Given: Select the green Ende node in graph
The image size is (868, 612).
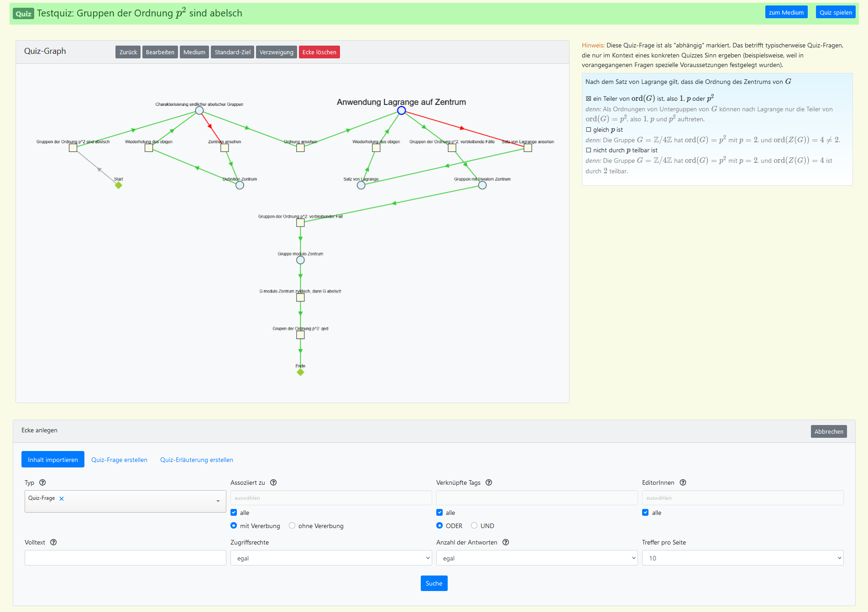Looking at the screenshot, I should pos(300,372).
